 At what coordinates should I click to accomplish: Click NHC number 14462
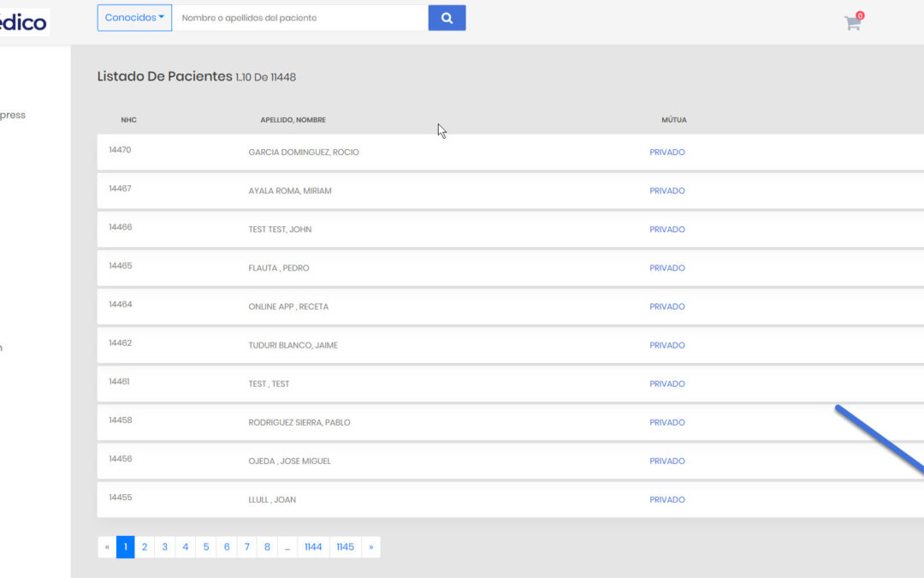(121, 343)
